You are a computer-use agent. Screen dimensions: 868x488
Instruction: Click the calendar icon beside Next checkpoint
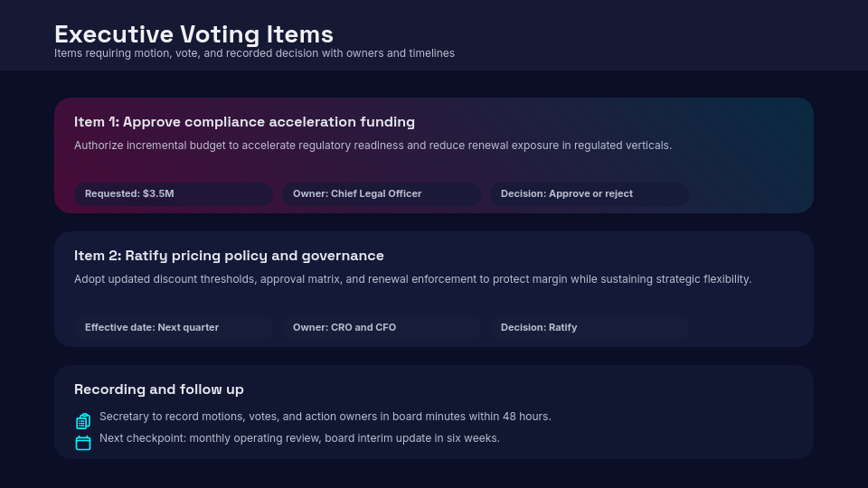[83, 443]
